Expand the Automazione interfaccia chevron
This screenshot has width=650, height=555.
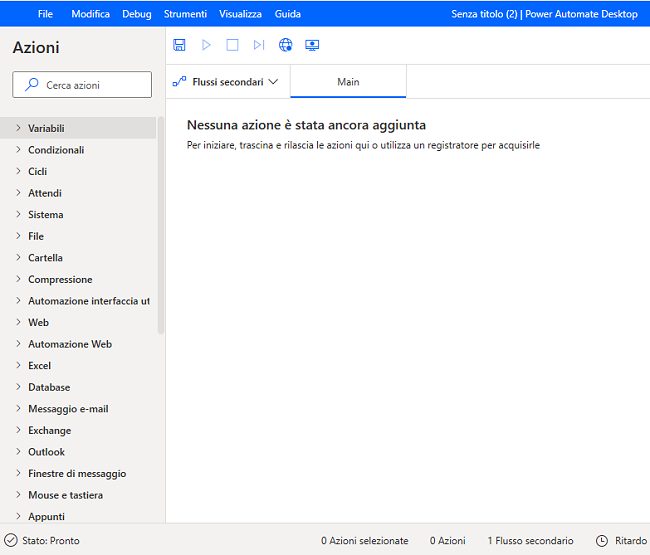point(18,300)
